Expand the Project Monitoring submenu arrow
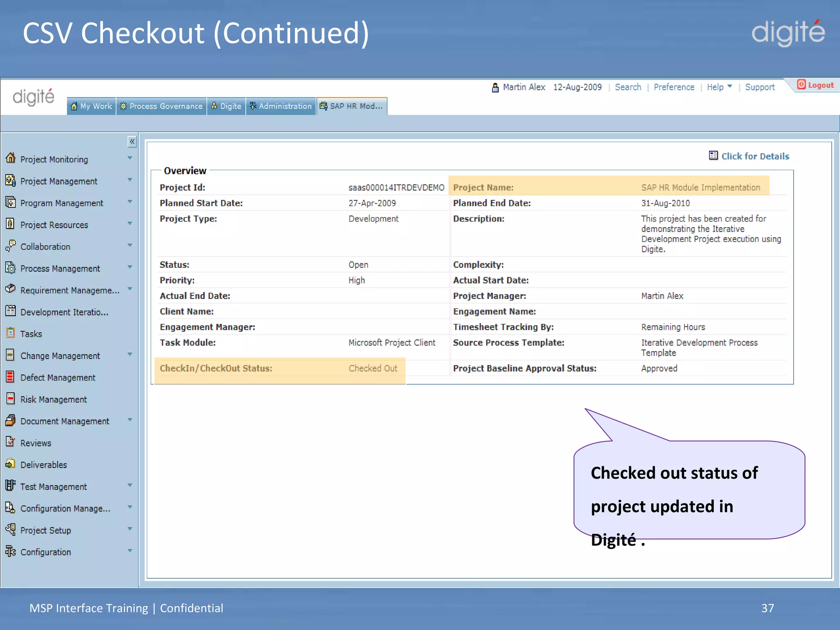The height and width of the screenshot is (630, 840). pyautogui.click(x=130, y=158)
